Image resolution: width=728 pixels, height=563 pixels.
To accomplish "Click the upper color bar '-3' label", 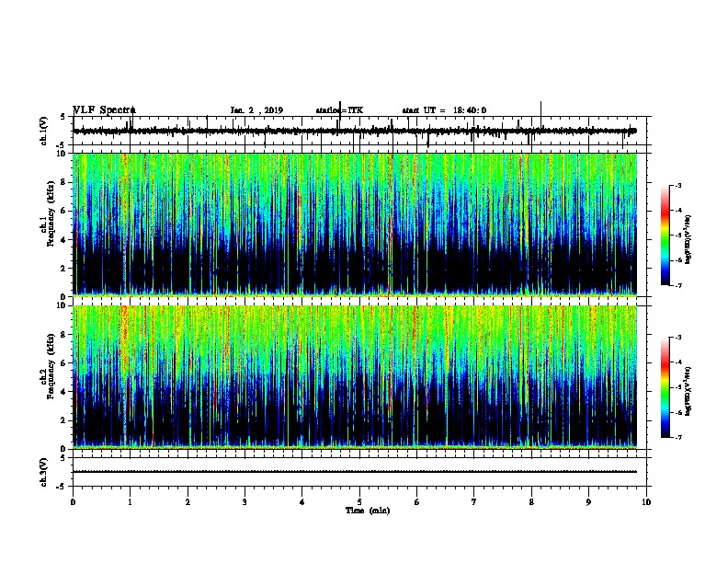I will coord(677,185).
